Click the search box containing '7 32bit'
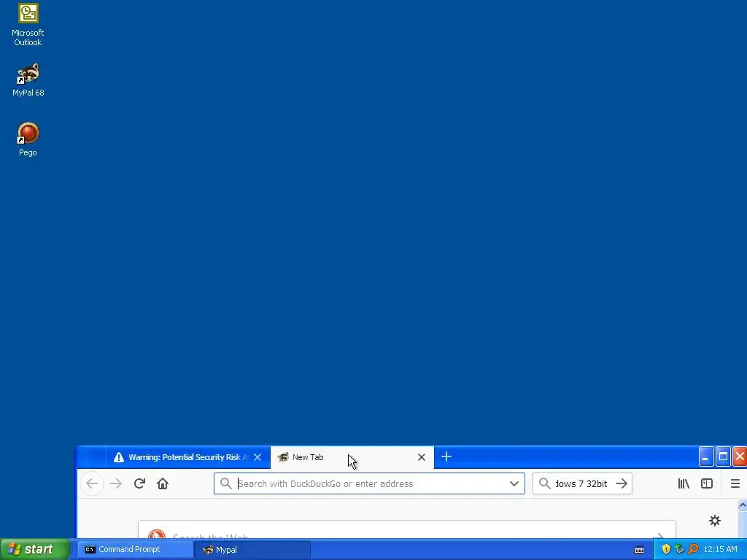The image size is (747, 560). click(x=582, y=484)
